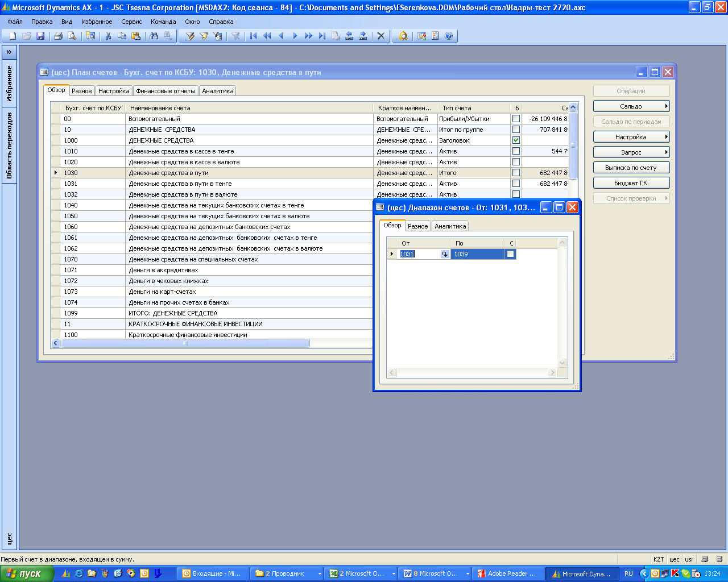Click the Adobe Reader taskbar button

(508, 574)
